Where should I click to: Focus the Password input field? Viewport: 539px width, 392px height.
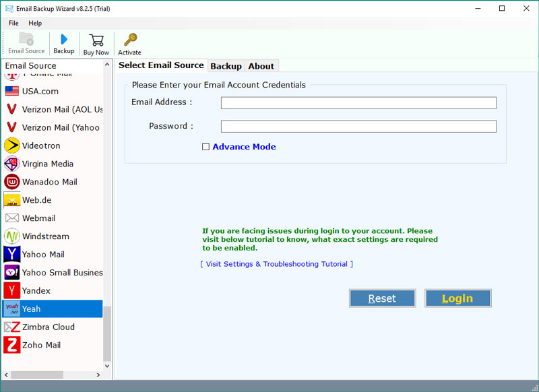click(358, 127)
